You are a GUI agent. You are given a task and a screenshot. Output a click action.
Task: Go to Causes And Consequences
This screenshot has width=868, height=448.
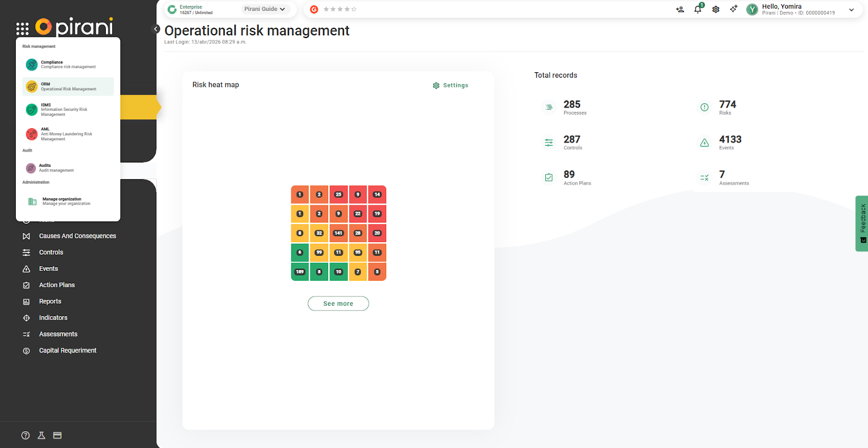click(x=77, y=236)
